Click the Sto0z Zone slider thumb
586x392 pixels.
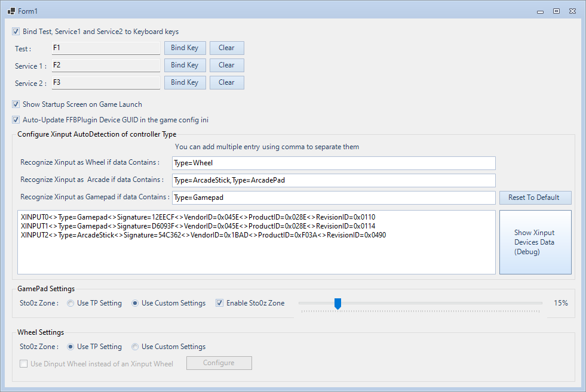point(338,304)
